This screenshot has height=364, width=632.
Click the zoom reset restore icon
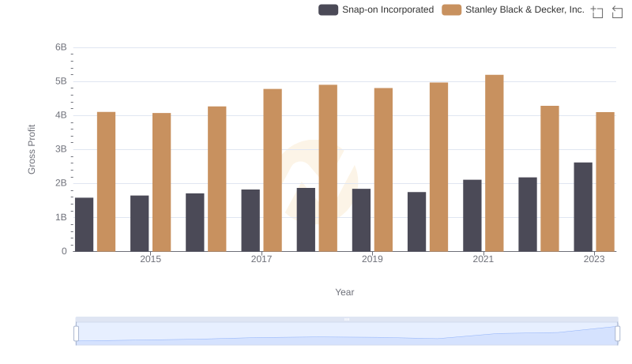(x=617, y=12)
